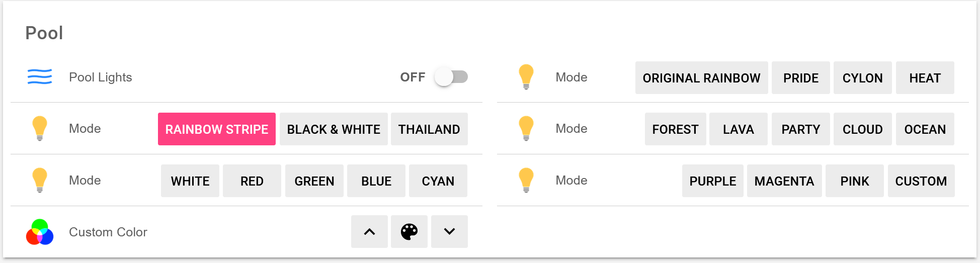Choose the Custom mode button
The height and width of the screenshot is (263, 980).
pos(921,181)
